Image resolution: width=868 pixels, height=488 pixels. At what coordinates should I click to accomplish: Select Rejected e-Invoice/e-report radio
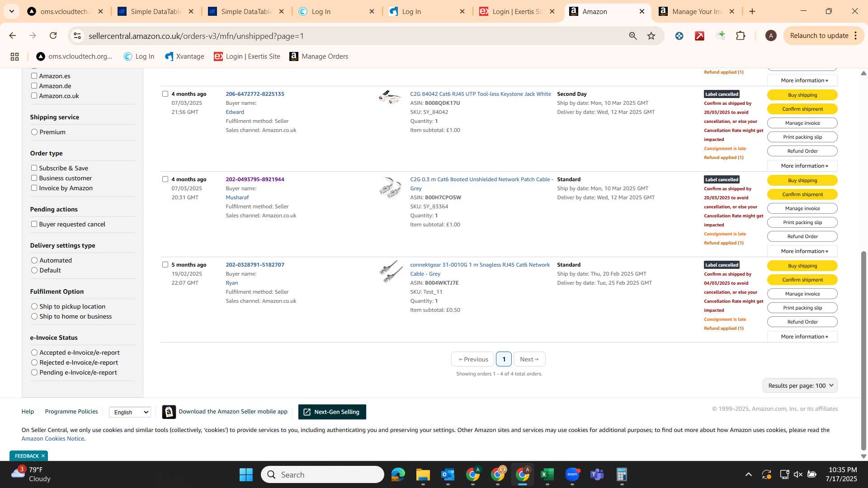[34, 362]
